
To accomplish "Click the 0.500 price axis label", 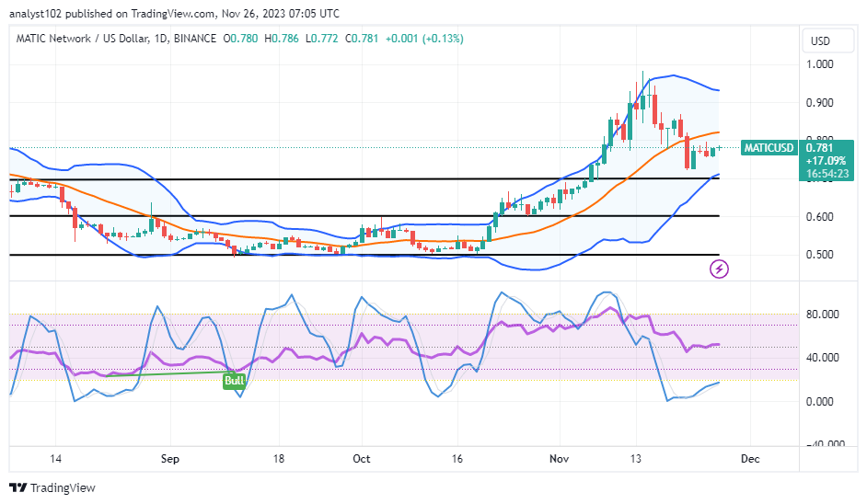I will tap(819, 255).
